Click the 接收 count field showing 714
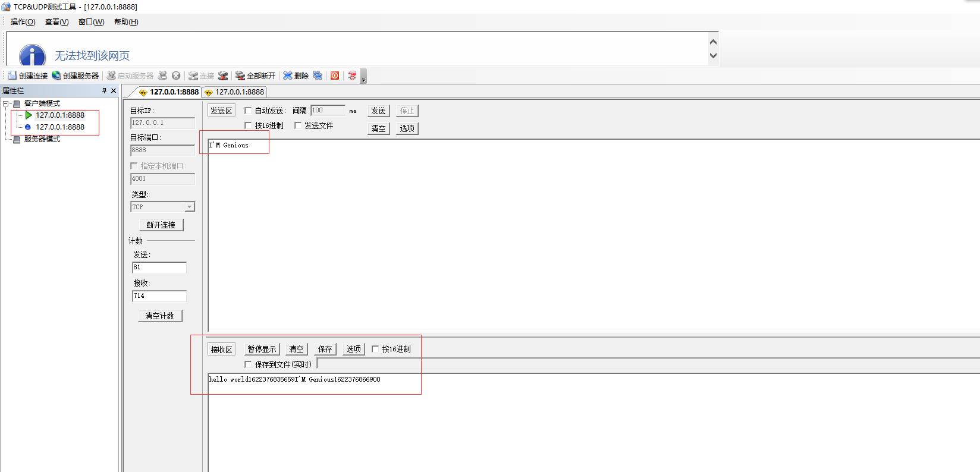Screen dimensions: 980x472 click(159, 296)
